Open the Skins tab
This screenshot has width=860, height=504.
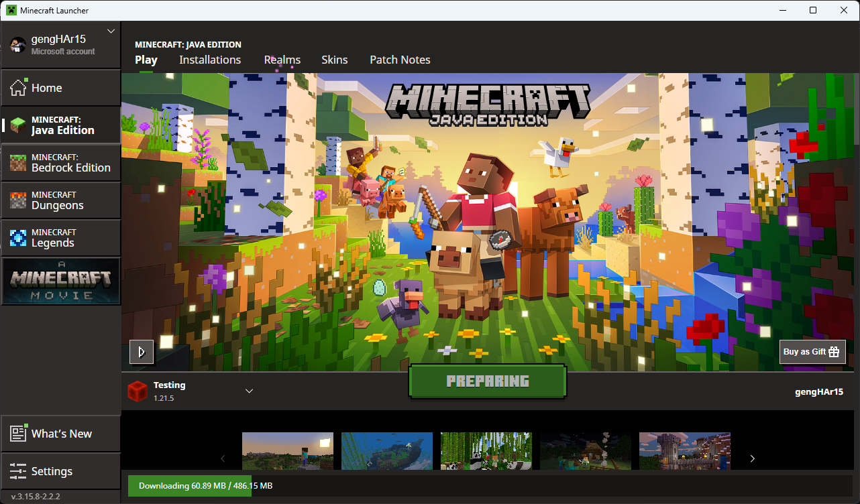pos(334,60)
